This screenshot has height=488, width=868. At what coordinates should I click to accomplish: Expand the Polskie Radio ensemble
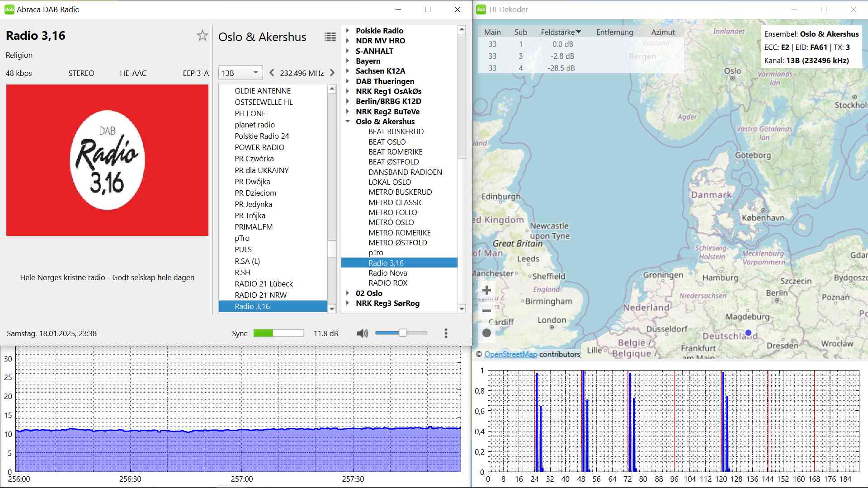(348, 31)
